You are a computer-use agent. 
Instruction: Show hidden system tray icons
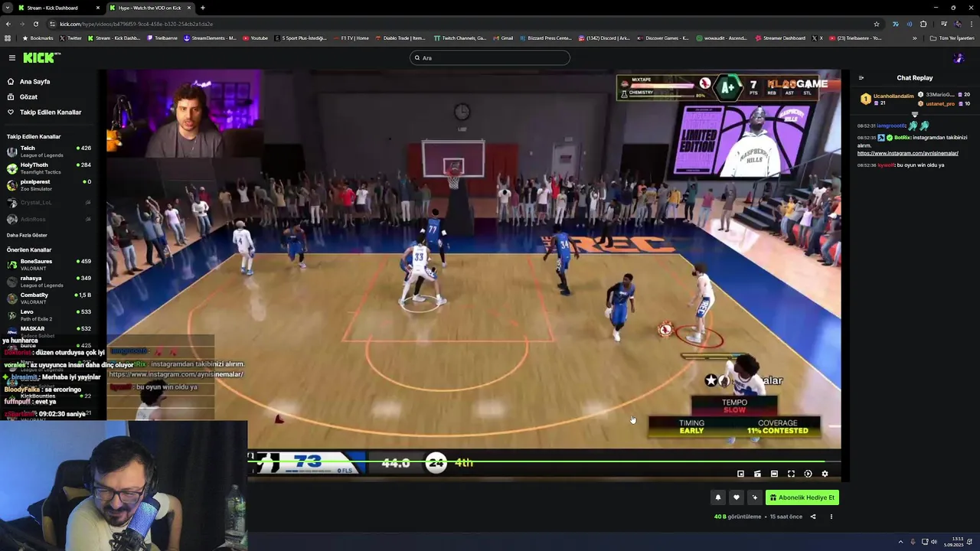901,542
